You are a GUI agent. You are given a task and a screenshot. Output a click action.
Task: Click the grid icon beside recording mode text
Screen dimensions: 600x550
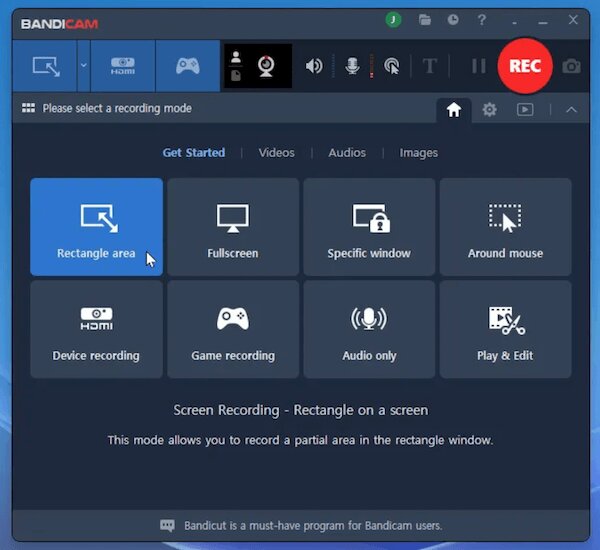click(28, 108)
